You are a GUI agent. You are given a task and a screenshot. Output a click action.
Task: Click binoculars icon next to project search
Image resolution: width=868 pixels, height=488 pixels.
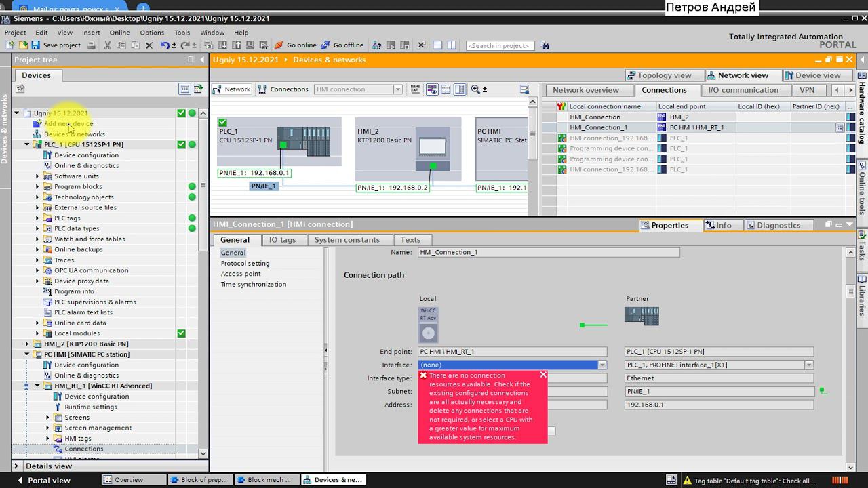click(545, 45)
